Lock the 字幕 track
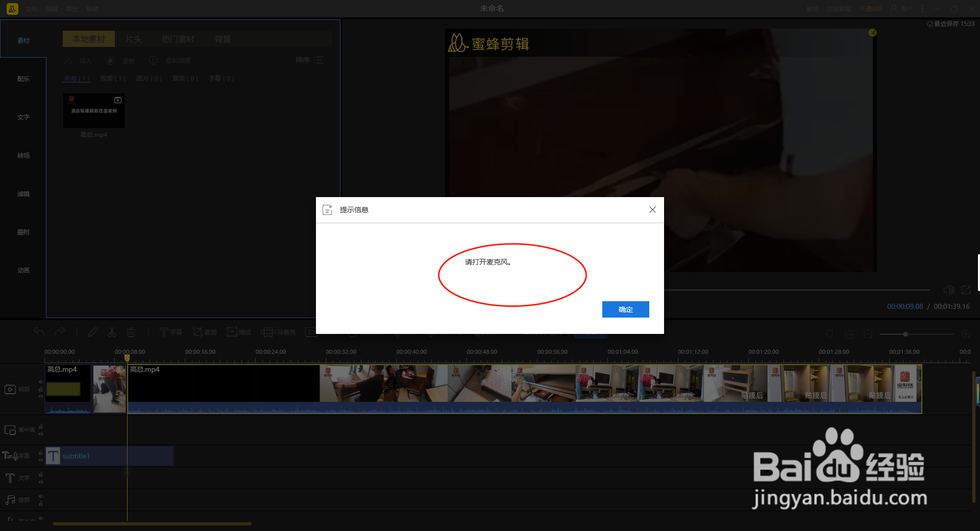 (x=41, y=452)
